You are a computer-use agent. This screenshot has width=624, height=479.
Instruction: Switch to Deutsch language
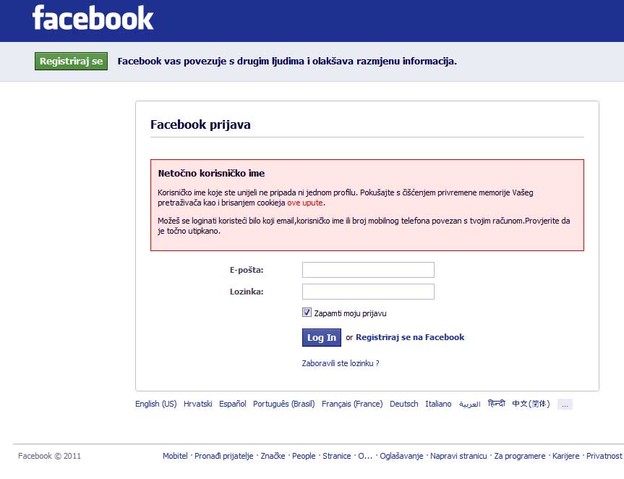(x=404, y=404)
